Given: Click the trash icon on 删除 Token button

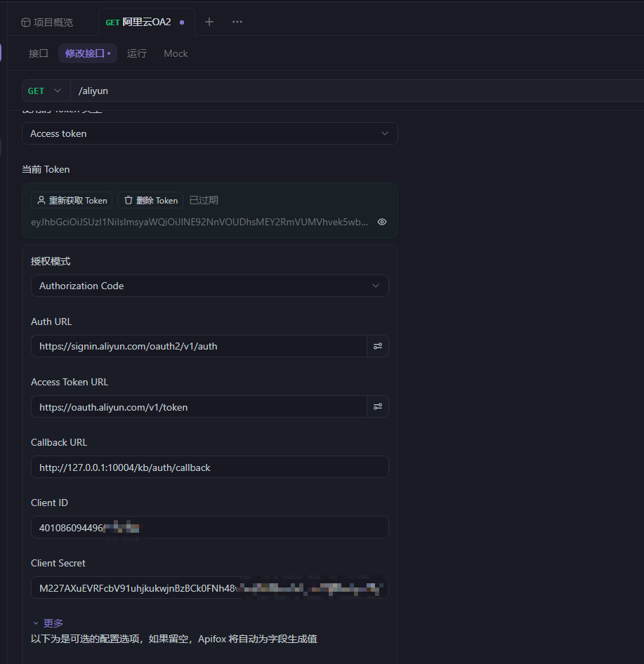Looking at the screenshot, I should [x=129, y=200].
